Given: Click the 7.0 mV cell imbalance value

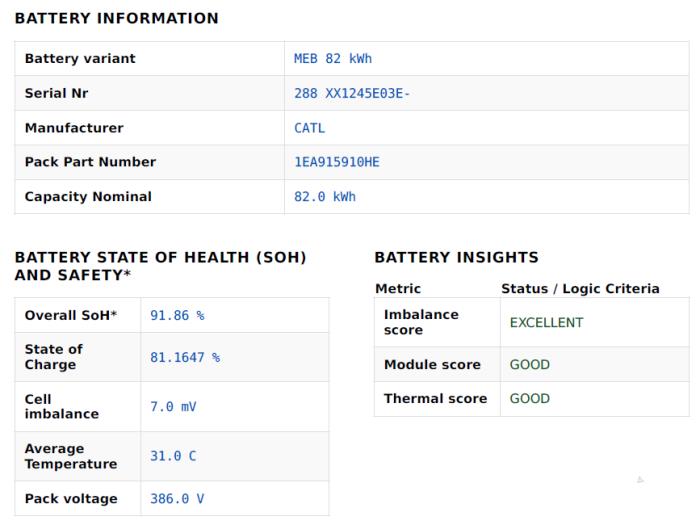Looking at the screenshot, I should pos(173,407).
